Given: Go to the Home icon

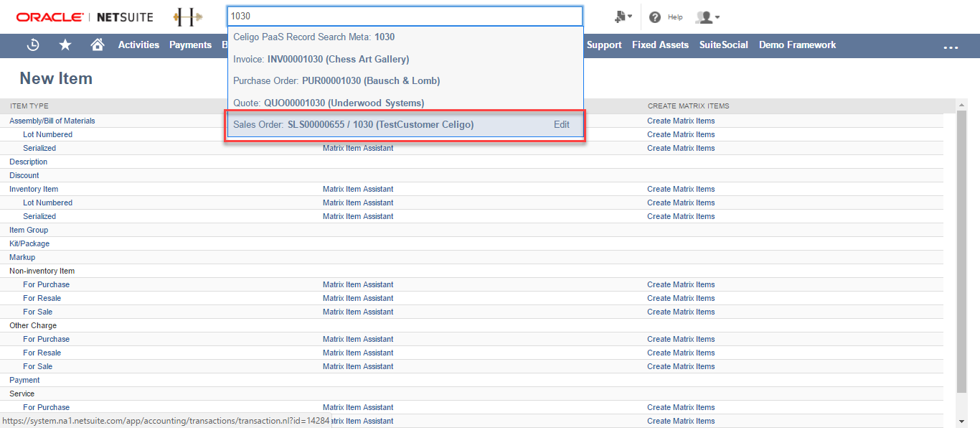Looking at the screenshot, I should (x=98, y=45).
